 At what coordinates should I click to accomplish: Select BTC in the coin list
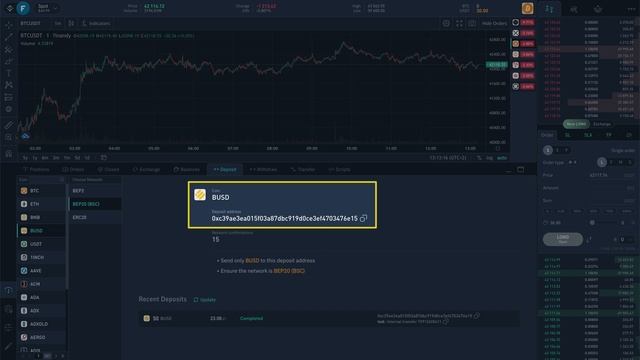(x=41, y=191)
